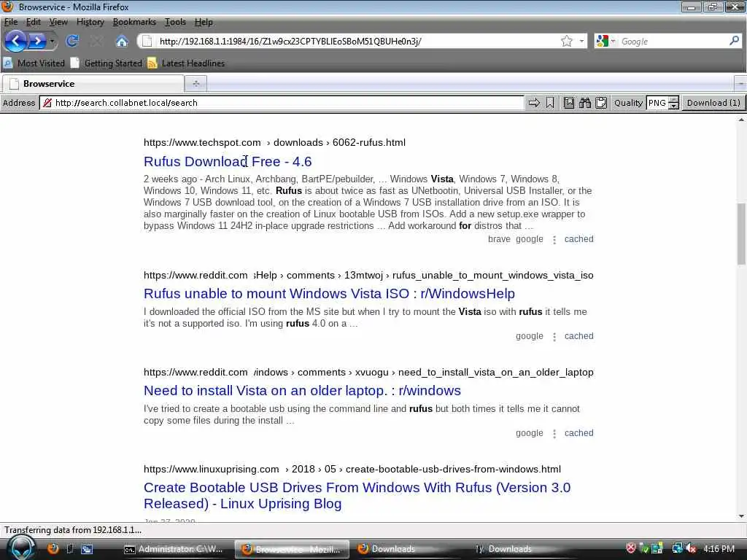Click the Download (1) button
The width and height of the screenshot is (747, 560).
[713, 103]
